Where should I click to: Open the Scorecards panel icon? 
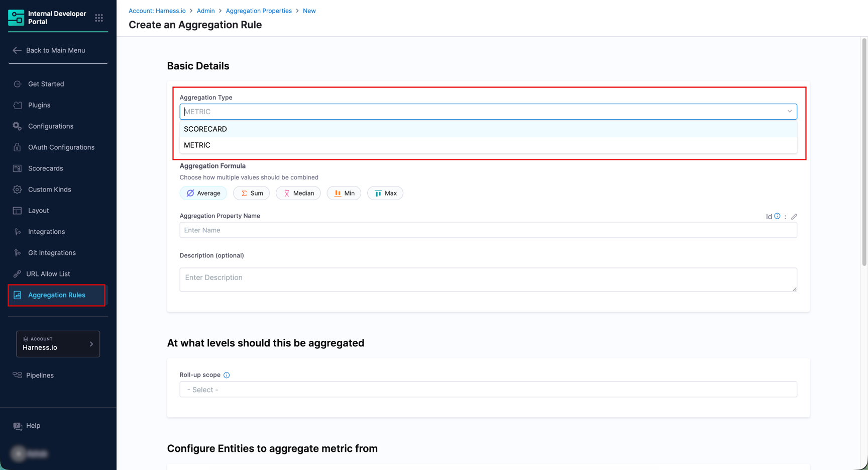pos(17,168)
